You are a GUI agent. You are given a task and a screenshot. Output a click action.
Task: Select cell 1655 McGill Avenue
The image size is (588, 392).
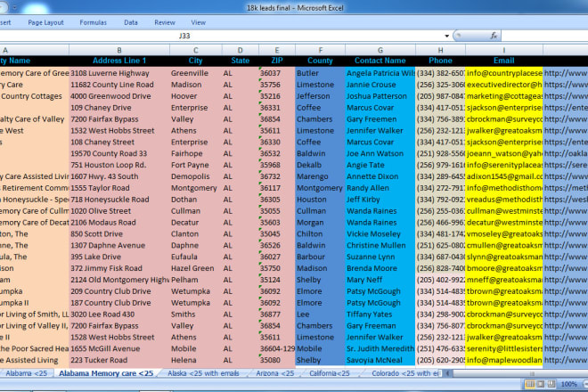[x=119, y=348]
